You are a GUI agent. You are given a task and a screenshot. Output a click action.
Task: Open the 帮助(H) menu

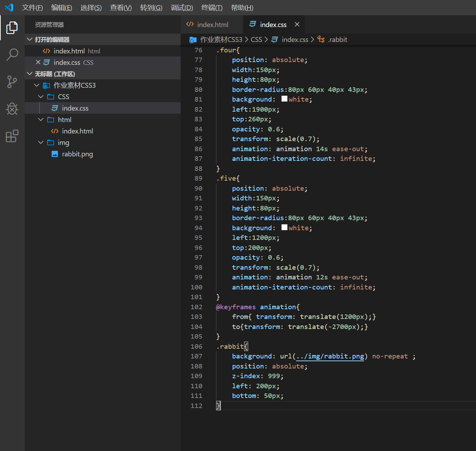242,8
